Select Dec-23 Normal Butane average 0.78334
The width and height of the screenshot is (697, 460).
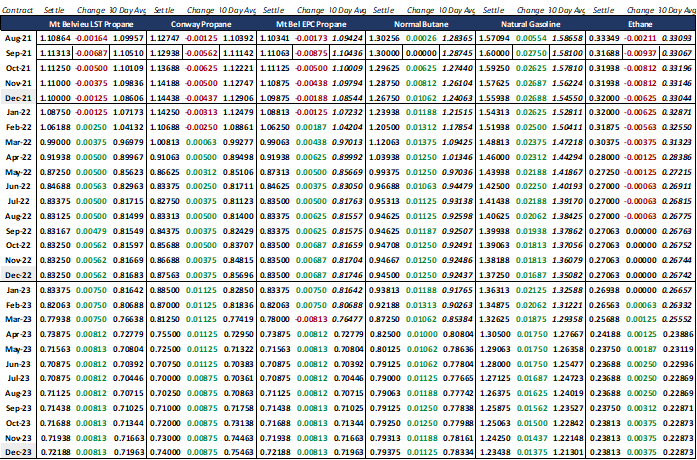click(459, 452)
